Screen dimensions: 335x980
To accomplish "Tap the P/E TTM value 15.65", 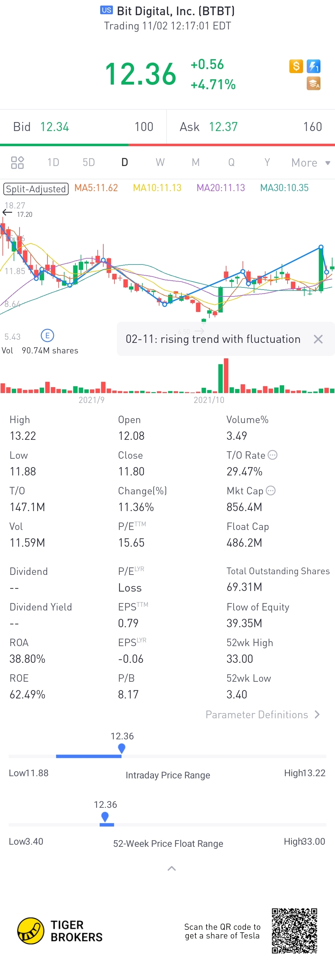I will tap(131, 543).
